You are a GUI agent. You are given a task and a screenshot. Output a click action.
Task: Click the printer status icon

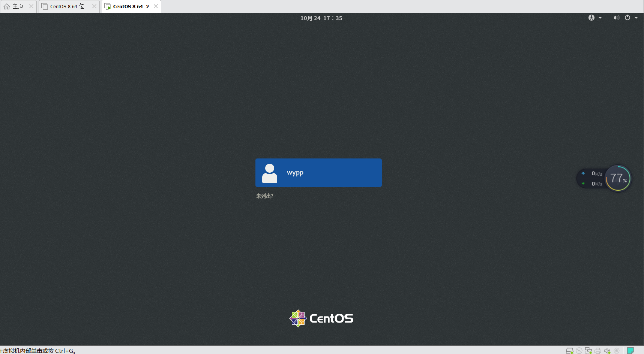coord(598,351)
